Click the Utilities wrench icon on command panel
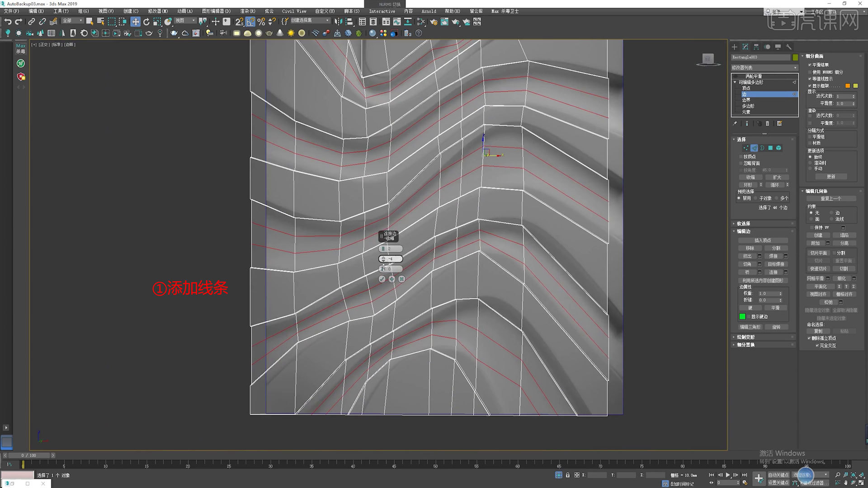Viewport: 868px width, 488px height. pos(789,47)
